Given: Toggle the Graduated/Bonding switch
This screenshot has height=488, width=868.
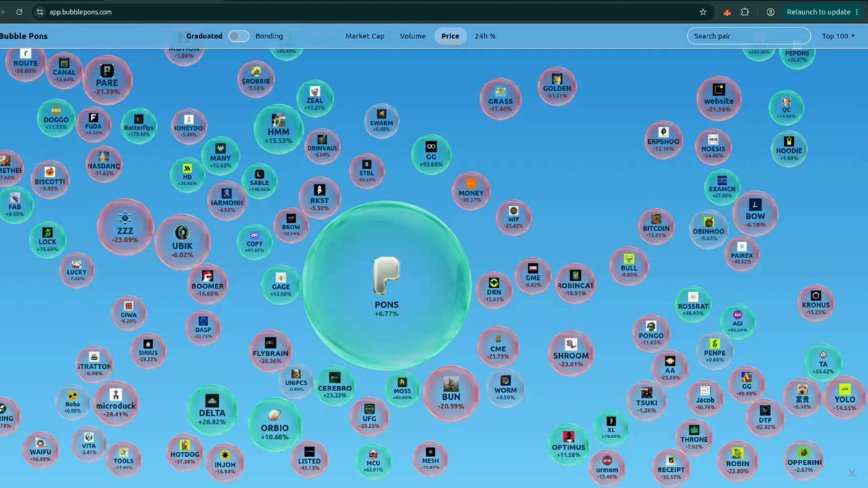Looking at the screenshot, I should [x=239, y=36].
